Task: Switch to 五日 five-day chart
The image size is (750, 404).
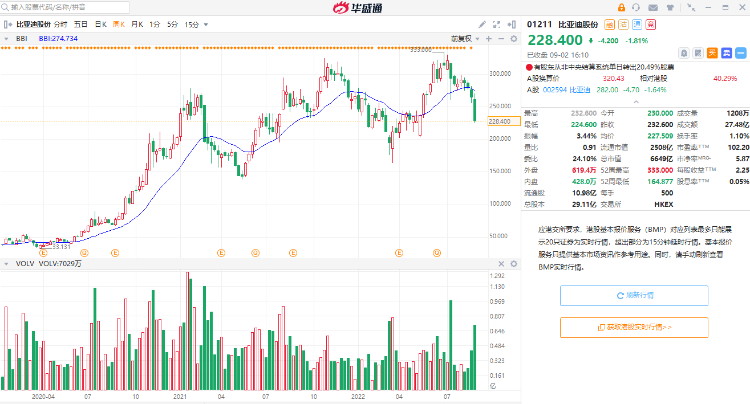Action: (x=81, y=24)
